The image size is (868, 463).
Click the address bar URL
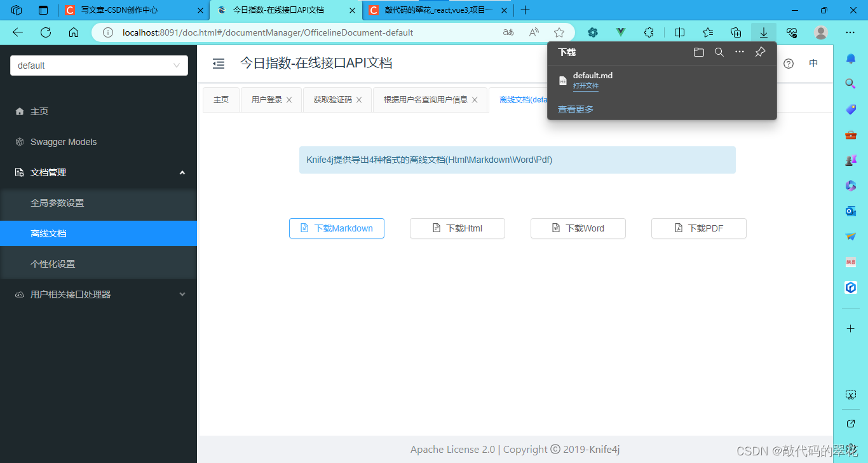(268, 32)
